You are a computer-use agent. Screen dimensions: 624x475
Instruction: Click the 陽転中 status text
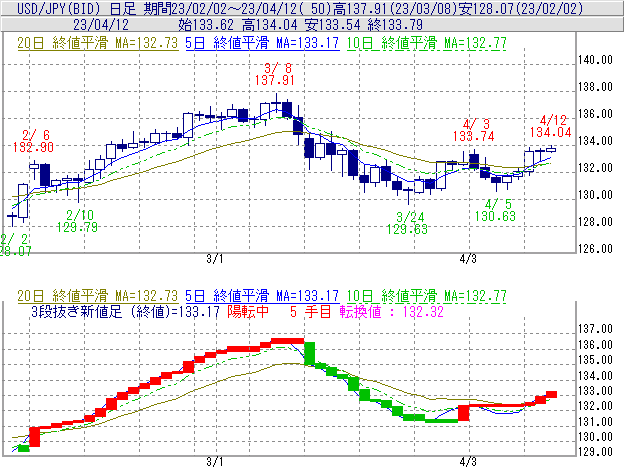[x=248, y=311]
